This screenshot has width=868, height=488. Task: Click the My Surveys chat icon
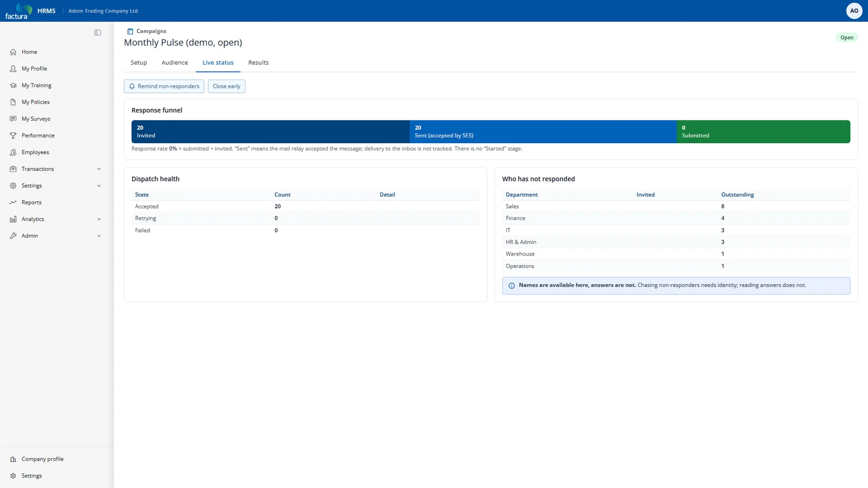(x=13, y=119)
